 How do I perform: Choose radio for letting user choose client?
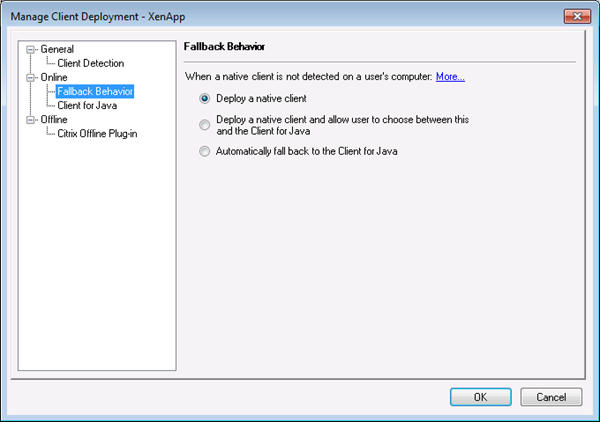[x=205, y=125]
